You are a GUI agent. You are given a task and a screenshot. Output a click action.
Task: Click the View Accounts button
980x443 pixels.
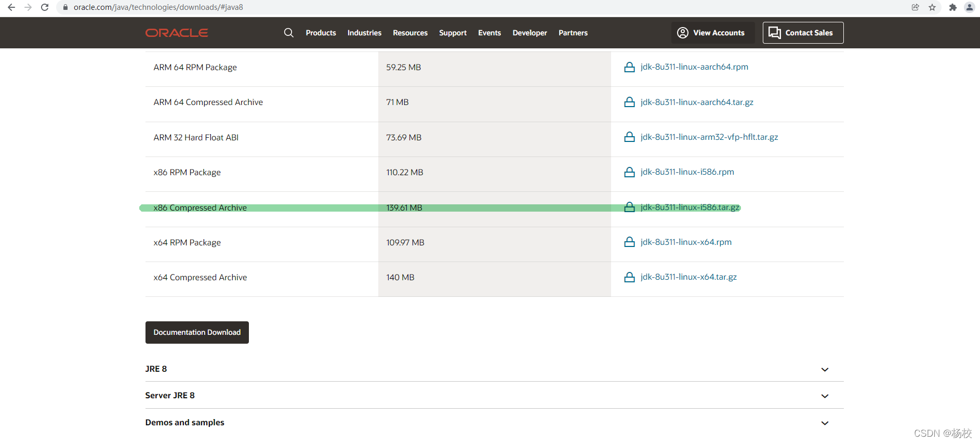[712, 33]
